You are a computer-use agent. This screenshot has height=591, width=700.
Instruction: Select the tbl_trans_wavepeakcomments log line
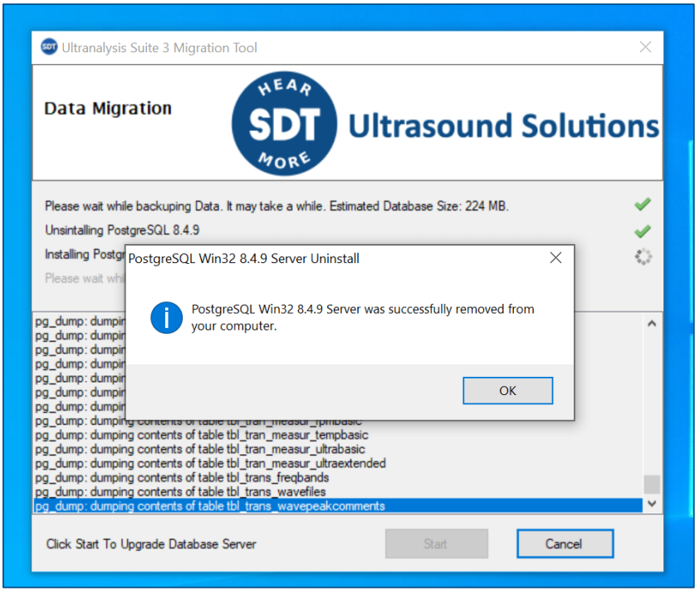click(210, 506)
